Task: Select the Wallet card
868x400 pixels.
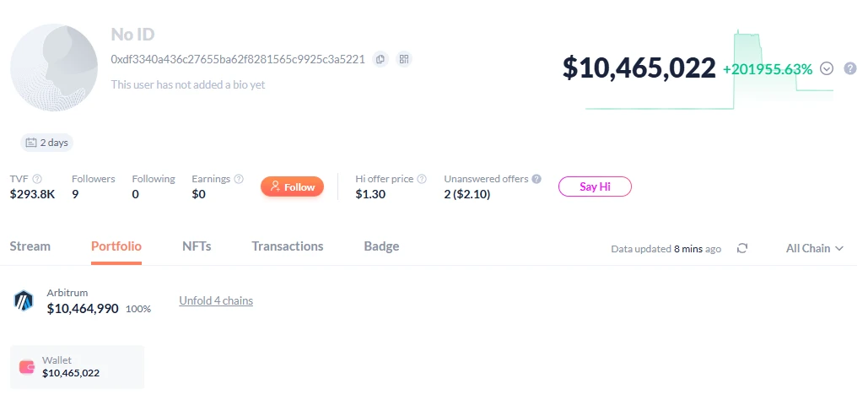Action: pyautogui.click(x=77, y=367)
